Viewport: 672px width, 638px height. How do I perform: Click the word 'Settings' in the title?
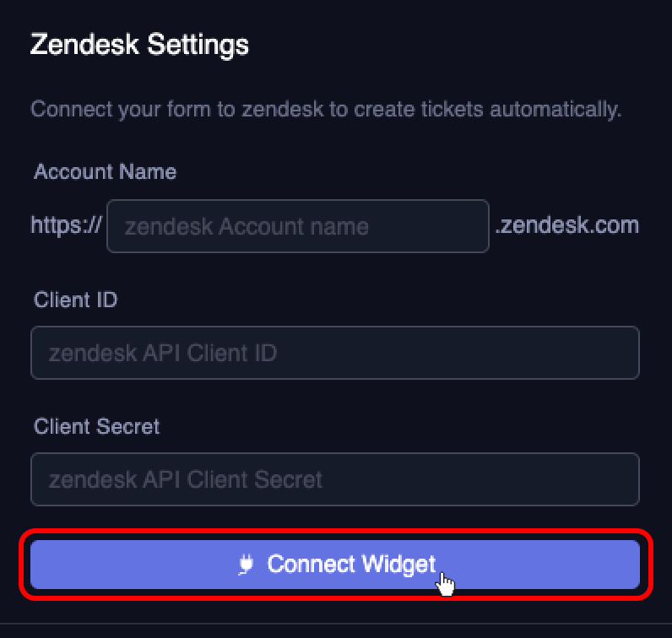pyautogui.click(x=198, y=45)
